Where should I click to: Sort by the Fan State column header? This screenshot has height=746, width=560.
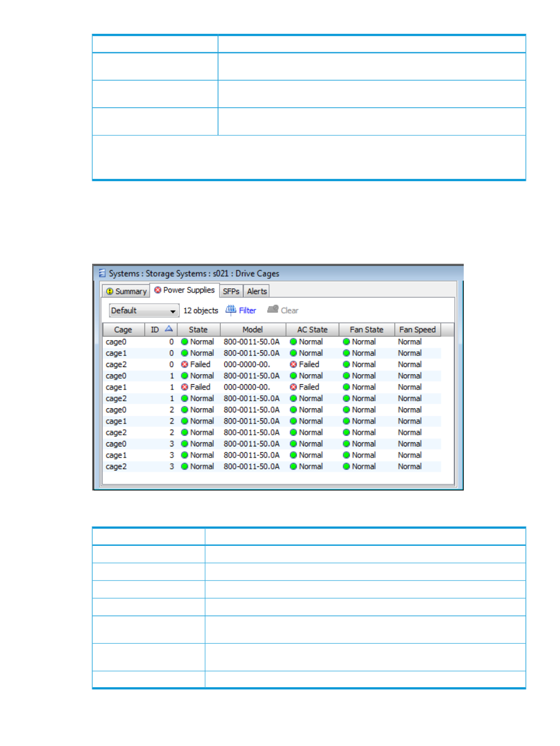[x=366, y=330]
